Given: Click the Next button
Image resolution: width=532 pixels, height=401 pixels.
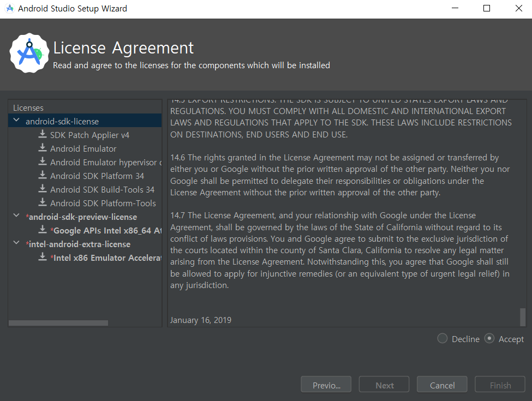Looking at the screenshot, I should click(384, 385).
